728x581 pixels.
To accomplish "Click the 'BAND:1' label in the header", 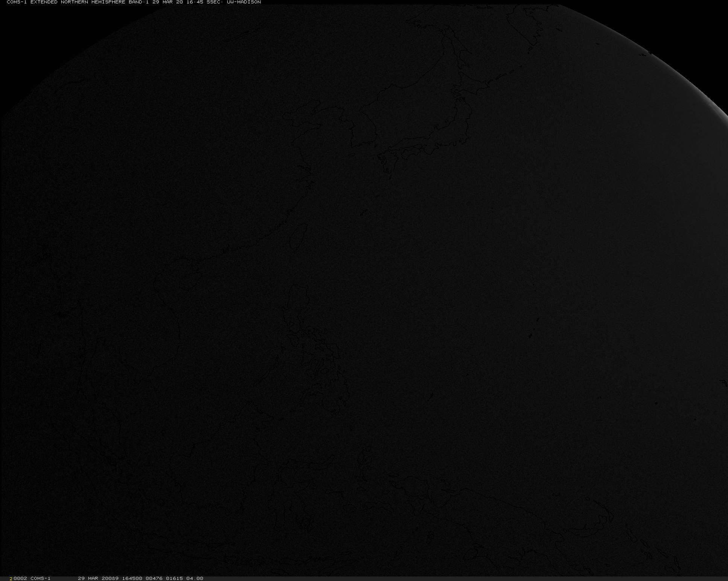I will [x=139, y=2].
